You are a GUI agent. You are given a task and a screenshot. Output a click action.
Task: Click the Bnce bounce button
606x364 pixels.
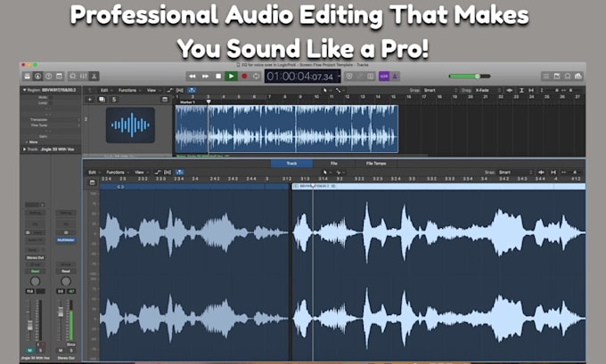pos(70,344)
